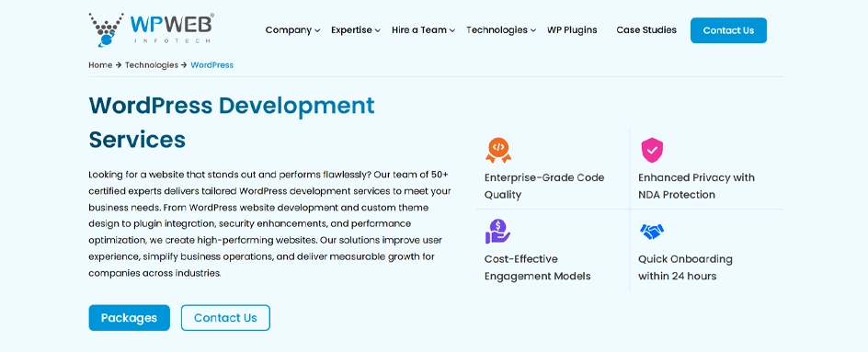The width and height of the screenshot is (868, 352).
Task: Open the Company menu
Action: (289, 30)
